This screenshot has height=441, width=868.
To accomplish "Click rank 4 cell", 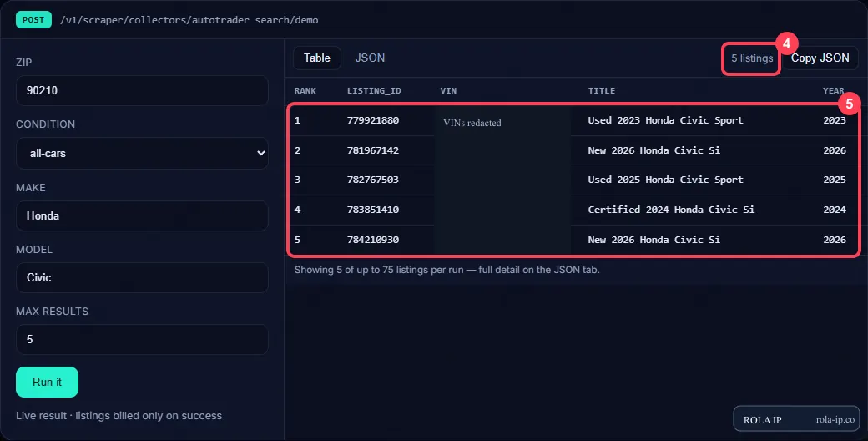I will (x=297, y=210).
